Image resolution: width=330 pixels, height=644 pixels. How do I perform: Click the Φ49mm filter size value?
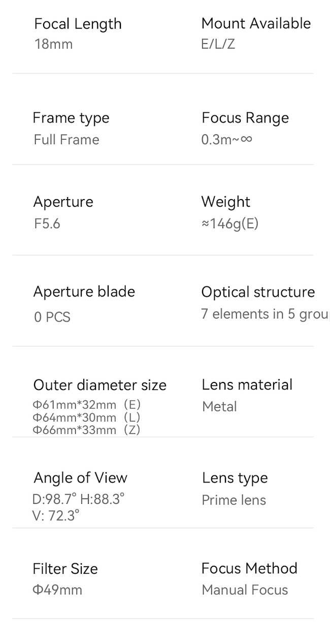(57, 590)
